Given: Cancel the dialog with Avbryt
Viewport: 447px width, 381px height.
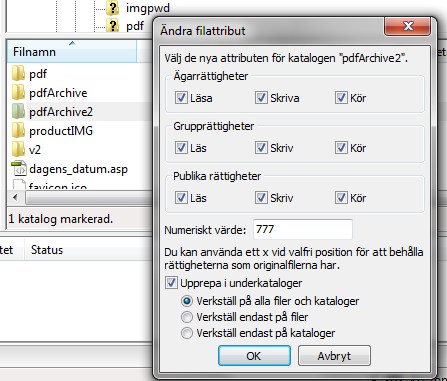Looking at the screenshot, I should pos(334,356).
